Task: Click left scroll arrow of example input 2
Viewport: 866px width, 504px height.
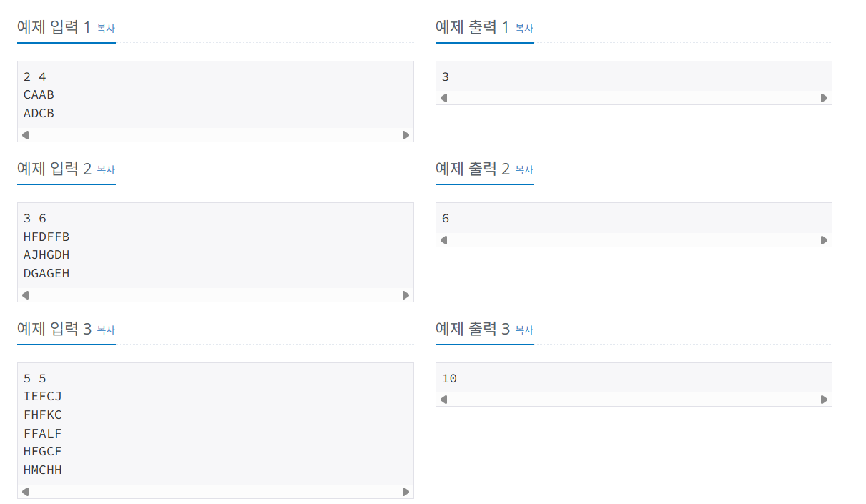Action: click(26, 295)
